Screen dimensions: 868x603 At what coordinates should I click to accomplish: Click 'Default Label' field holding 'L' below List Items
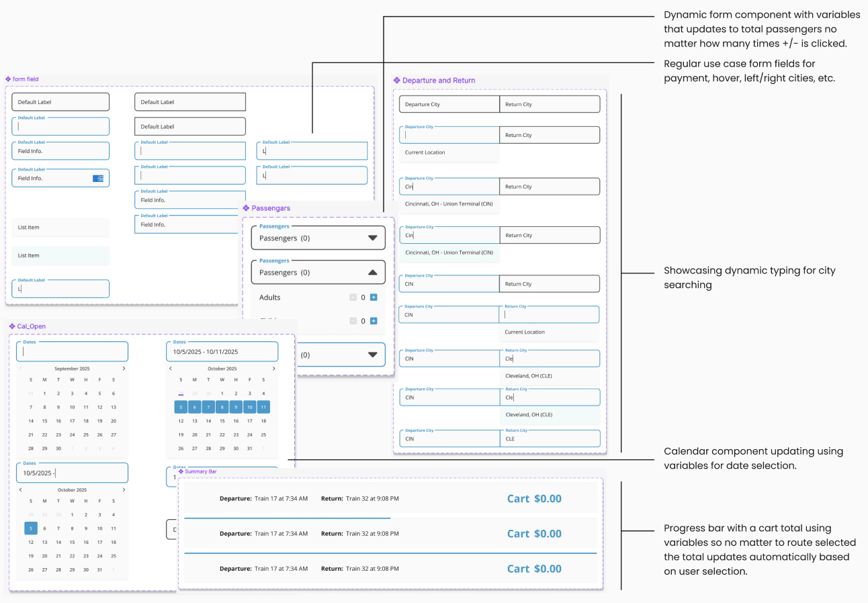click(x=60, y=289)
